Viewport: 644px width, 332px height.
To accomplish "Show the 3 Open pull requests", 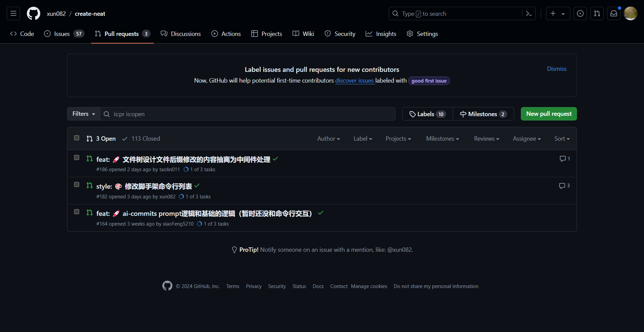I will pos(101,139).
